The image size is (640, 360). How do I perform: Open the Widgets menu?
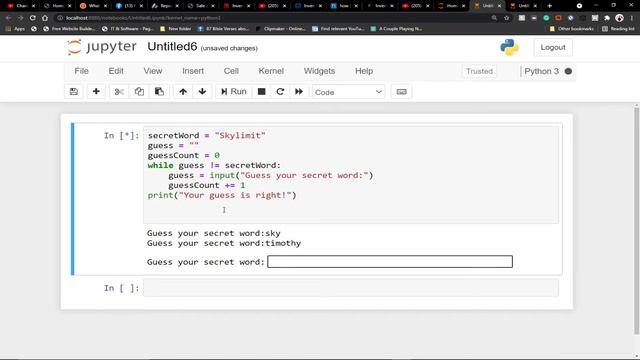(x=319, y=71)
